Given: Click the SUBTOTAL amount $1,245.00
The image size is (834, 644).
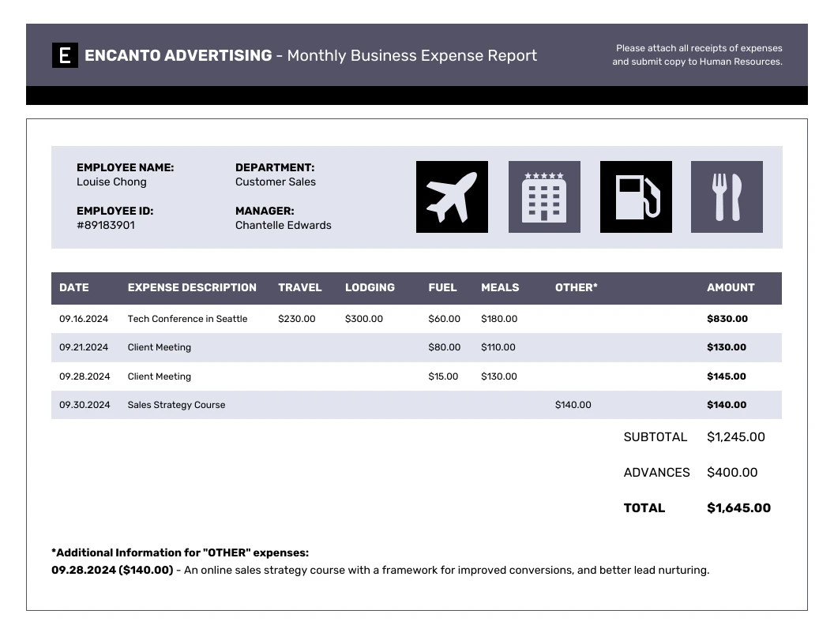Looking at the screenshot, I should click(x=736, y=436).
